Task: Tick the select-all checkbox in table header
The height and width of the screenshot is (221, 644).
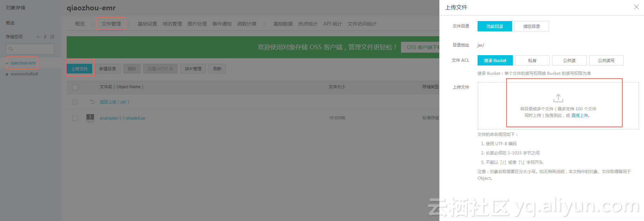Action: (x=75, y=87)
